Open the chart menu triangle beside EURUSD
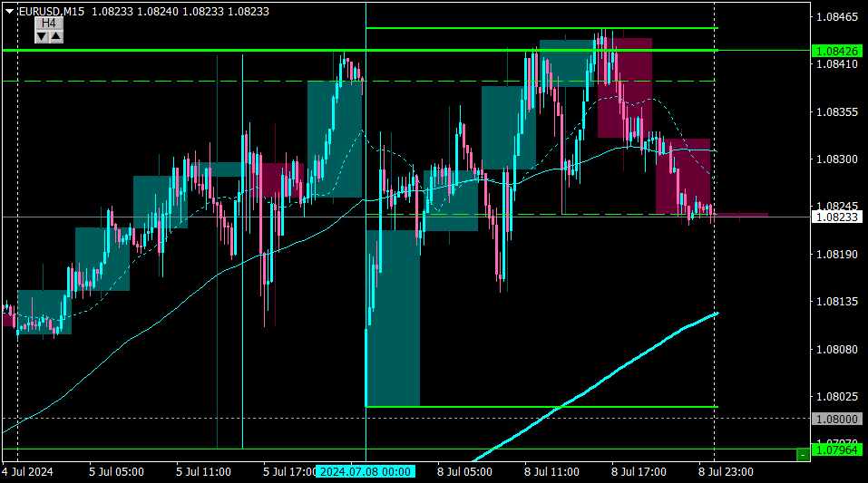 pyautogui.click(x=9, y=11)
